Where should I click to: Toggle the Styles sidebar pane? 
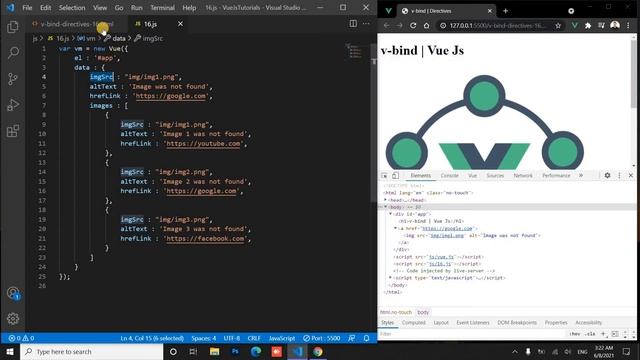(x=615, y=334)
